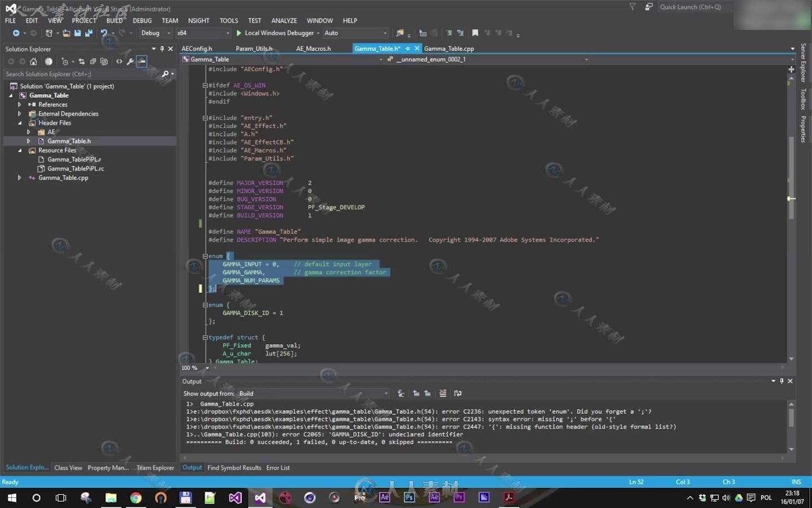Open the BUILD menu
Screen dimensions: 812x508
tap(114, 20)
